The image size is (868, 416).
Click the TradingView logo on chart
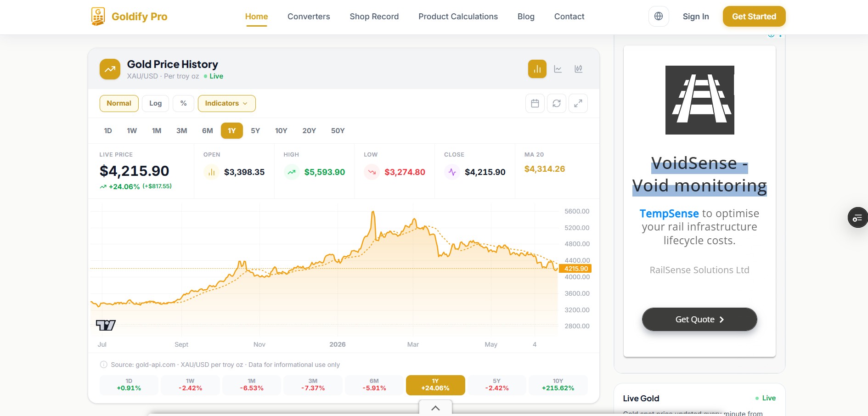(x=106, y=325)
